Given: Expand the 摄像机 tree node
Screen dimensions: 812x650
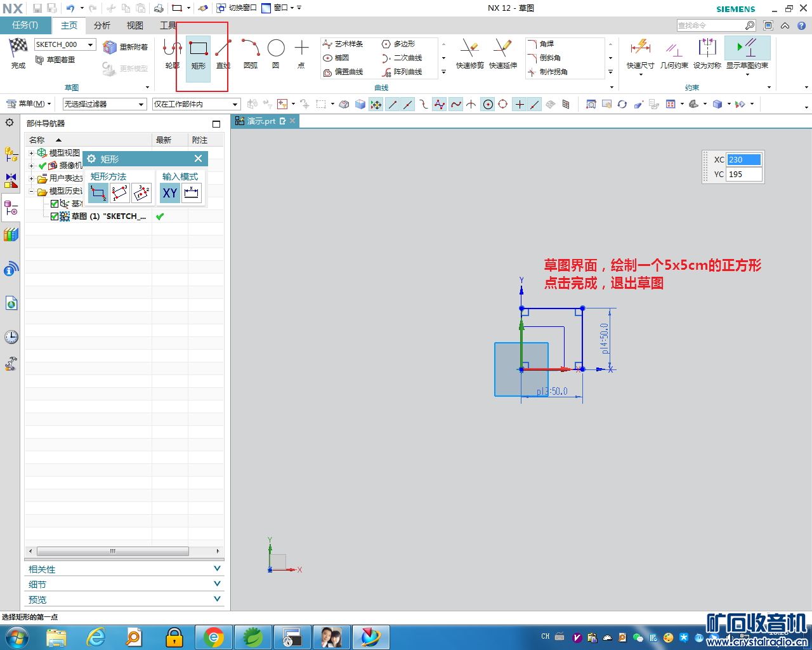Looking at the screenshot, I should 31,166.
